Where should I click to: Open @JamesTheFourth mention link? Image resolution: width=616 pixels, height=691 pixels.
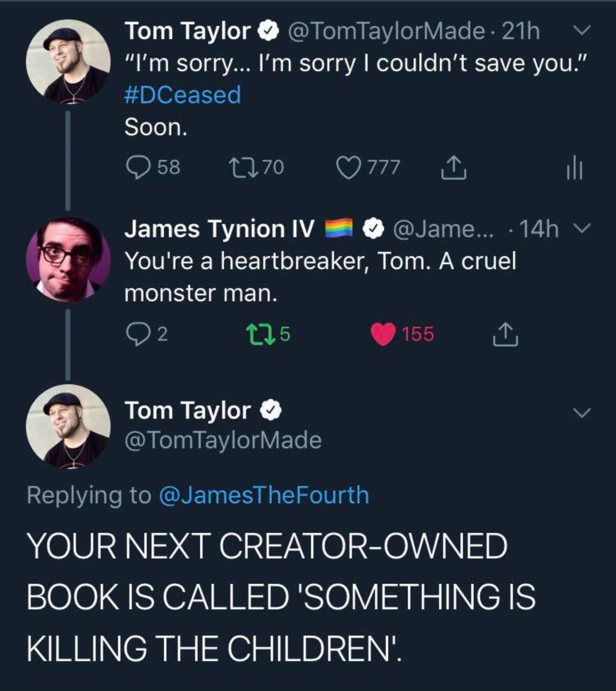[264, 495]
